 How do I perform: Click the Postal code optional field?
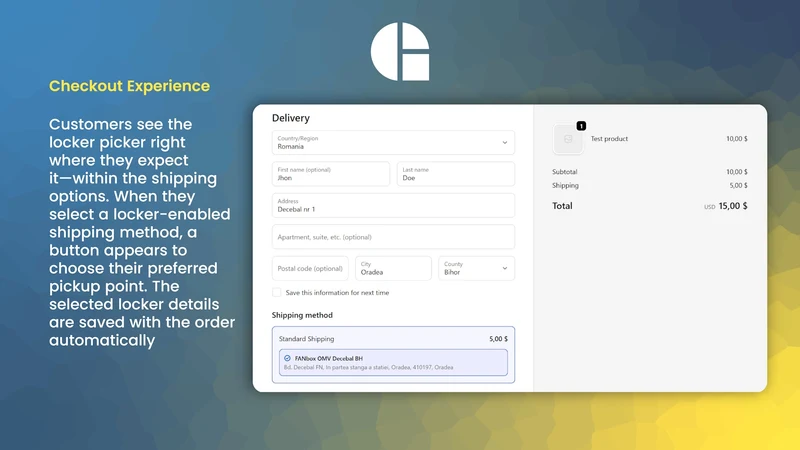(x=310, y=268)
